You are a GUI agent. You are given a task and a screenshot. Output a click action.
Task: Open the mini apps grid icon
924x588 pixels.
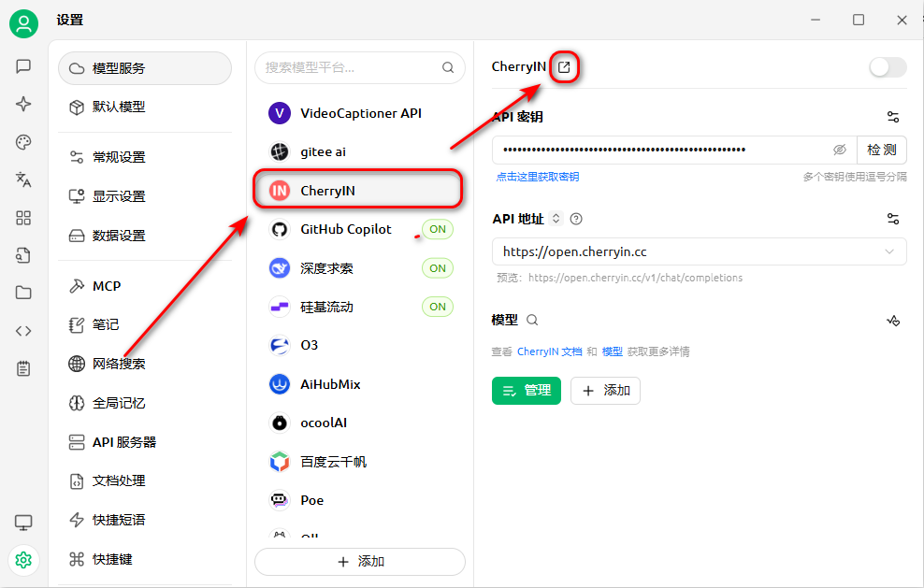pyautogui.click(x=23, y=218)
